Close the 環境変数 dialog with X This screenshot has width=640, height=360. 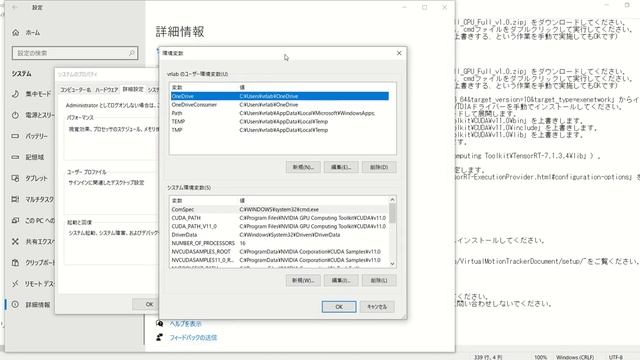click(399, 53)
